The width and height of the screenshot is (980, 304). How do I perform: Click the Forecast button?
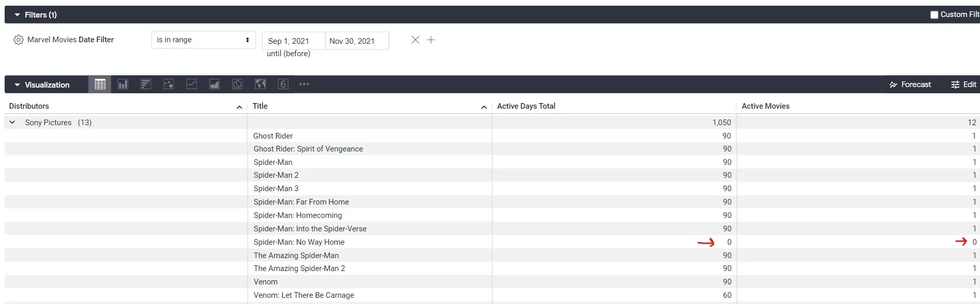[910, 85]
